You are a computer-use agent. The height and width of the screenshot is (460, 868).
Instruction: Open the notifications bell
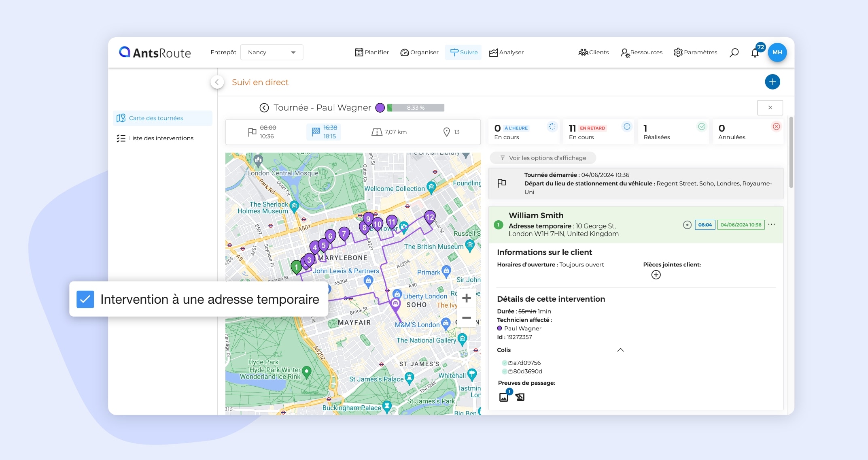click(755, 53)
